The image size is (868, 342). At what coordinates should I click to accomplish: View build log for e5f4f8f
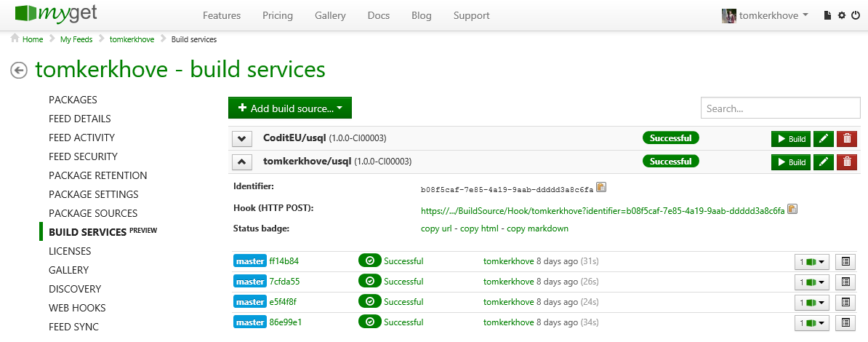click(845, 302)
